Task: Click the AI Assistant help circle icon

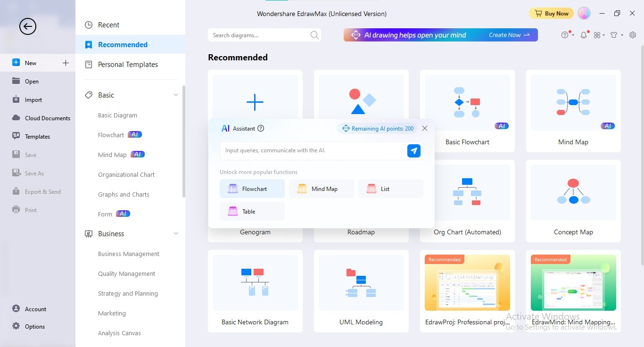Action: coord(261,128)
